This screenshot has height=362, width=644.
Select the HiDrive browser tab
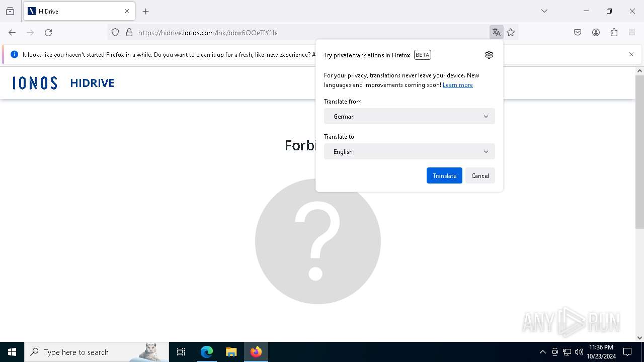[79, 11]
